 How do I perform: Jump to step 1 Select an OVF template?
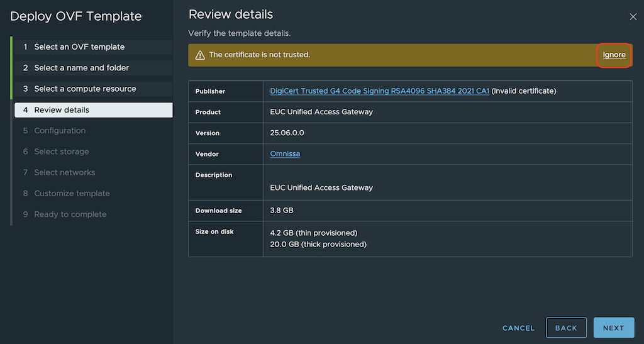pos(79,47)
